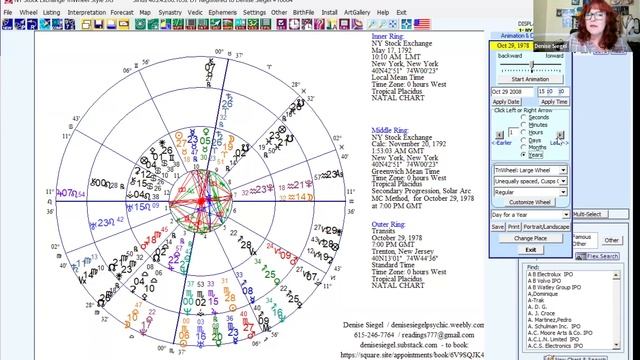Open the File menu

point(8,13)
